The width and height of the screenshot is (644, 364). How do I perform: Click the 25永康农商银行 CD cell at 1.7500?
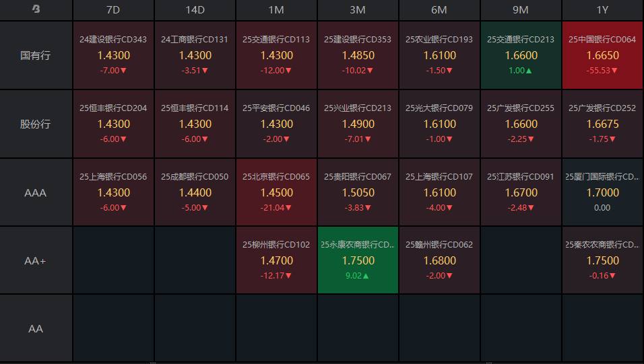[358, 260]
